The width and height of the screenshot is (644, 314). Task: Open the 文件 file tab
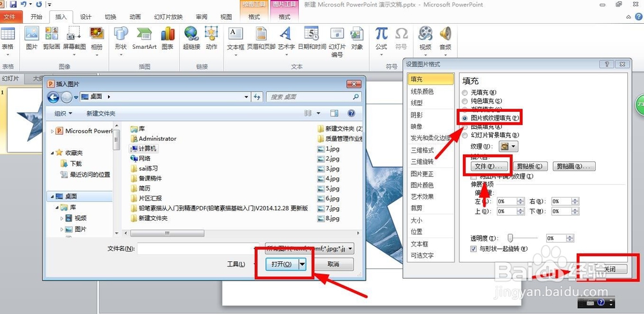10,17
